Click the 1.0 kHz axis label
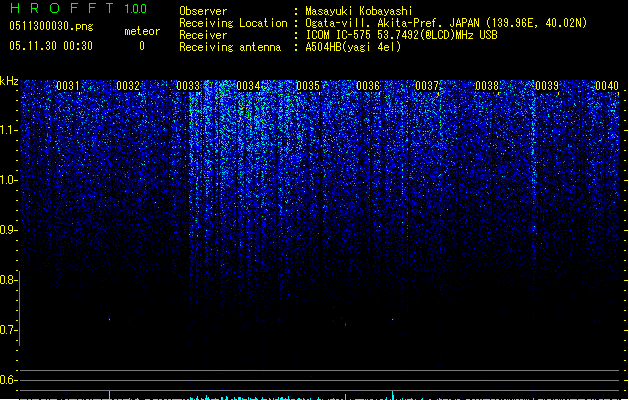This screenshot has width=629, height=400. [8, 180]
